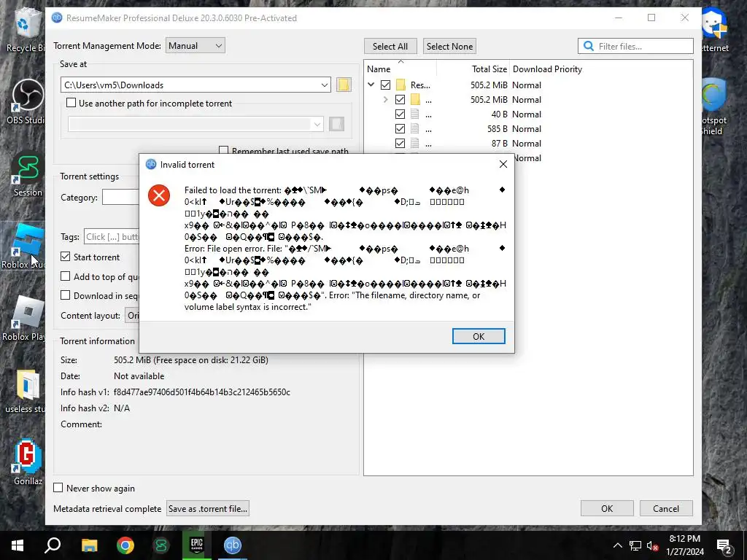The width and height of the screenshot is (747, 560).
Task: Click the Category input field
Action: pos(120,197)
